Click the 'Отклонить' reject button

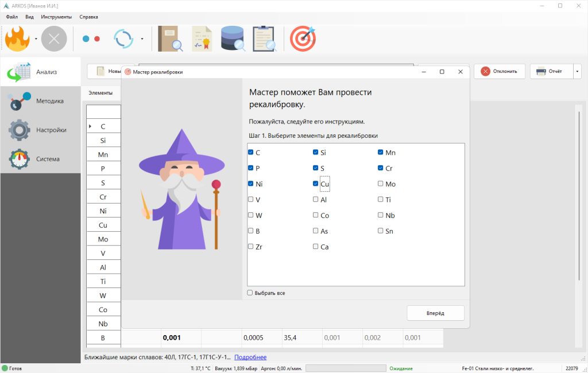tap(499, 72)
